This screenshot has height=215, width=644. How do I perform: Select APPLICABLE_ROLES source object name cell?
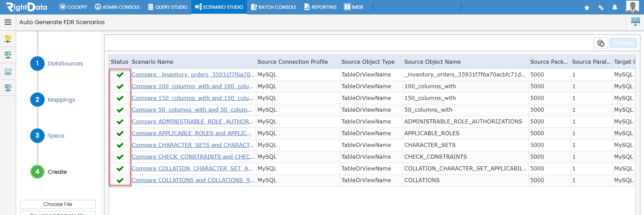466,133
